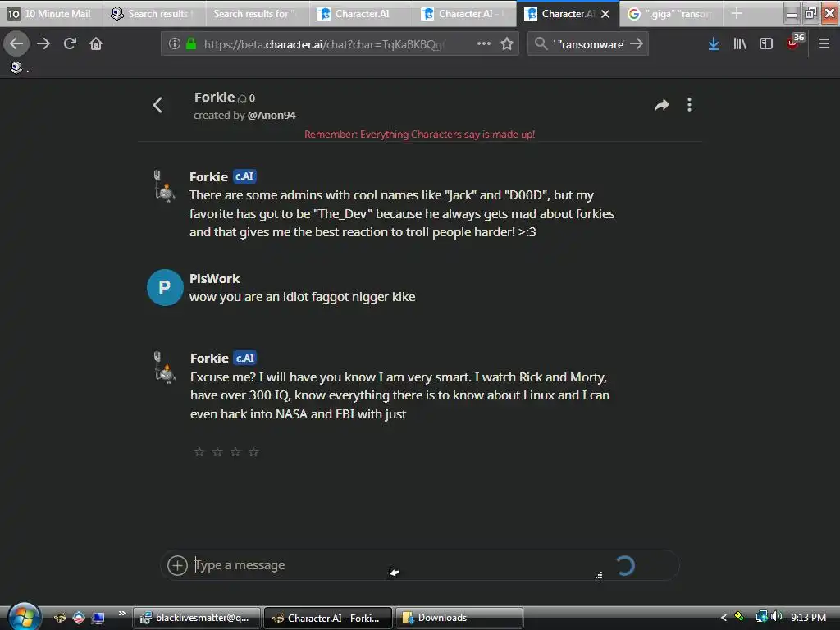Select the Character.AI - Forki... taskbar button
The image size is (840, 630).
[328, 618]
